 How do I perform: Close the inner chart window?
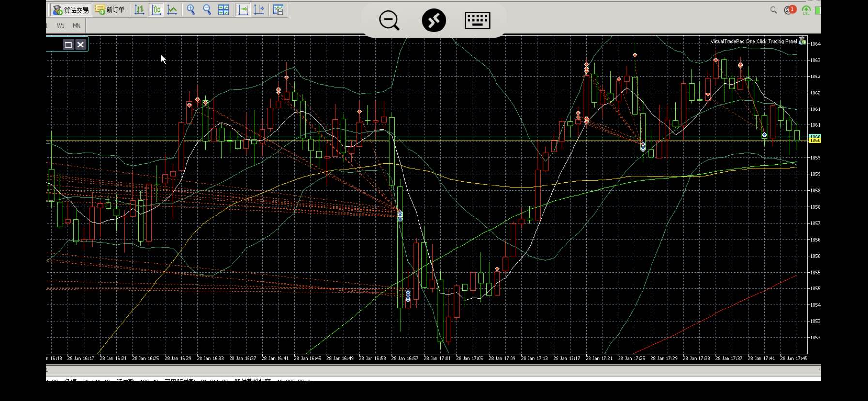(80, 45)
